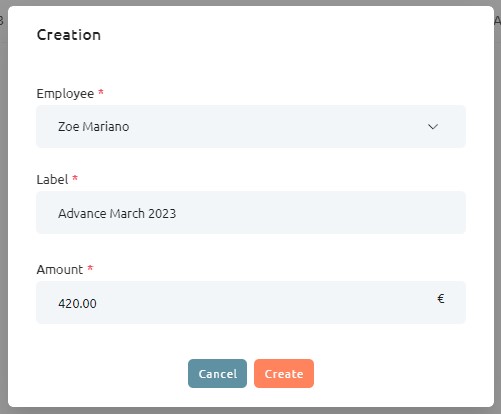
Task: Click the Amount field caption
Action: (60, 269)
